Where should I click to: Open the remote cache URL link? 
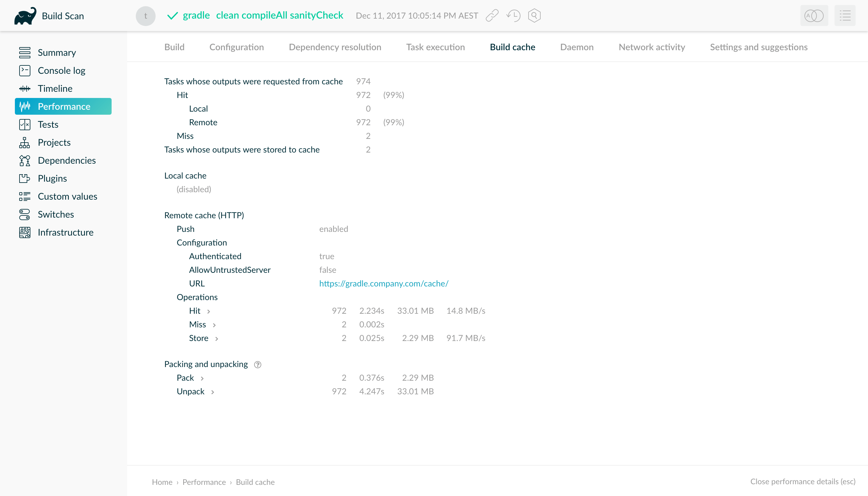383,283
